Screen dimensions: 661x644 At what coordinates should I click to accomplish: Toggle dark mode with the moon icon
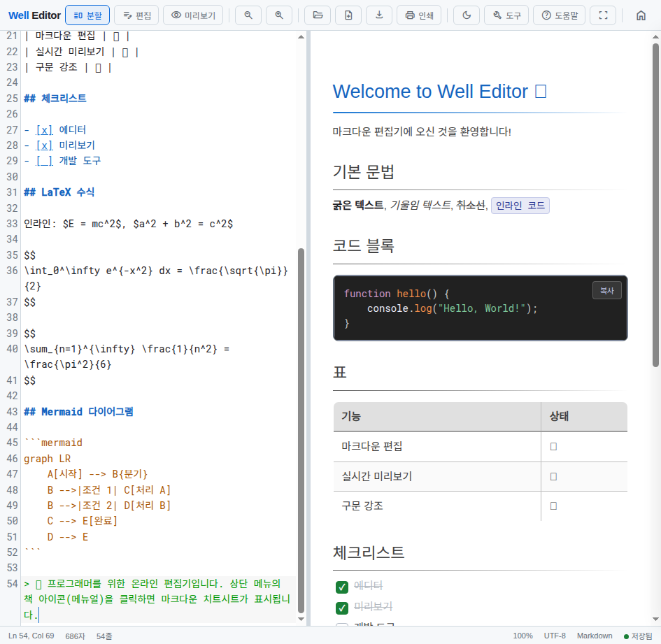467,15
